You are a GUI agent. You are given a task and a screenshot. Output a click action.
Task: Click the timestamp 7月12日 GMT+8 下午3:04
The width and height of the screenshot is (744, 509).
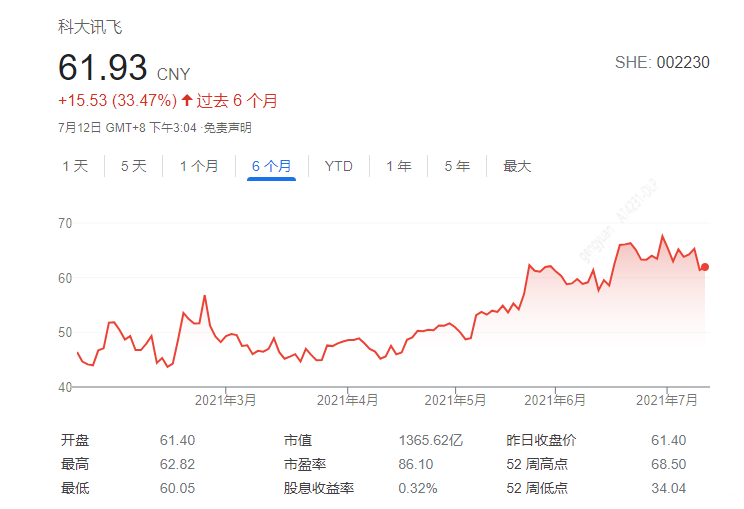pyautogui.click(x=127, y=128)
